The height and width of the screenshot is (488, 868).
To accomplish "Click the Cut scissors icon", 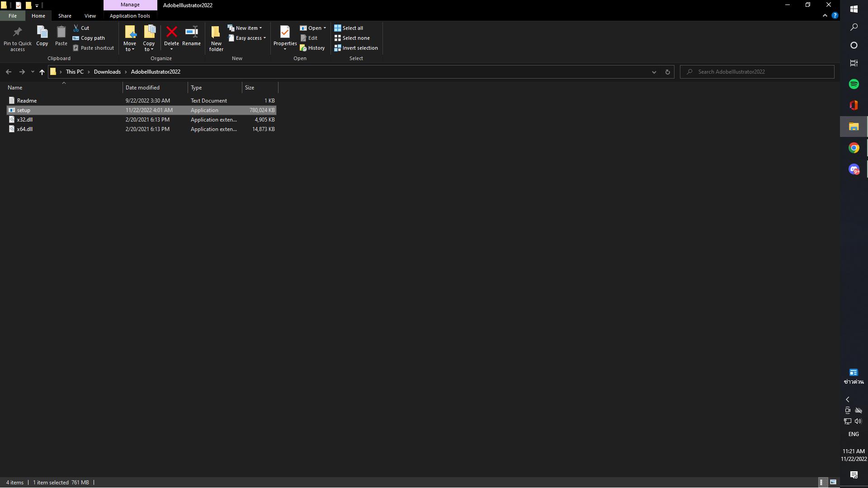I will [76, 28].
